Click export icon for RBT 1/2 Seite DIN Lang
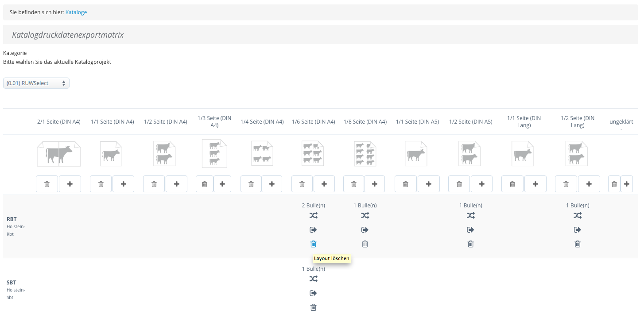The image size is (644, 327). (x=578, y=230)
